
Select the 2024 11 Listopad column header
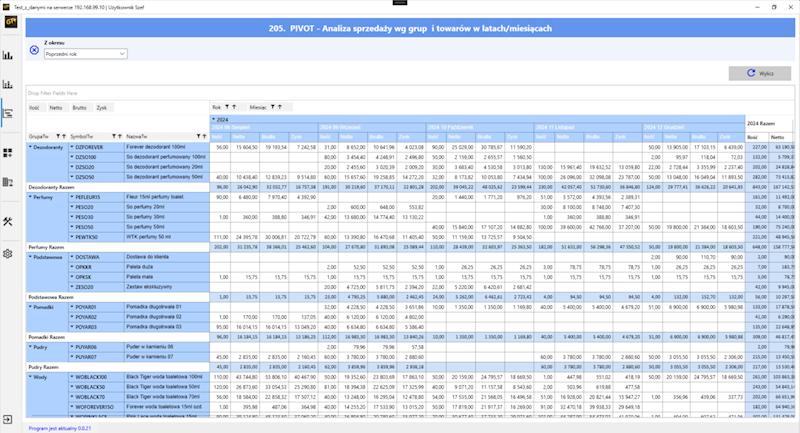(x=588, y=127)
